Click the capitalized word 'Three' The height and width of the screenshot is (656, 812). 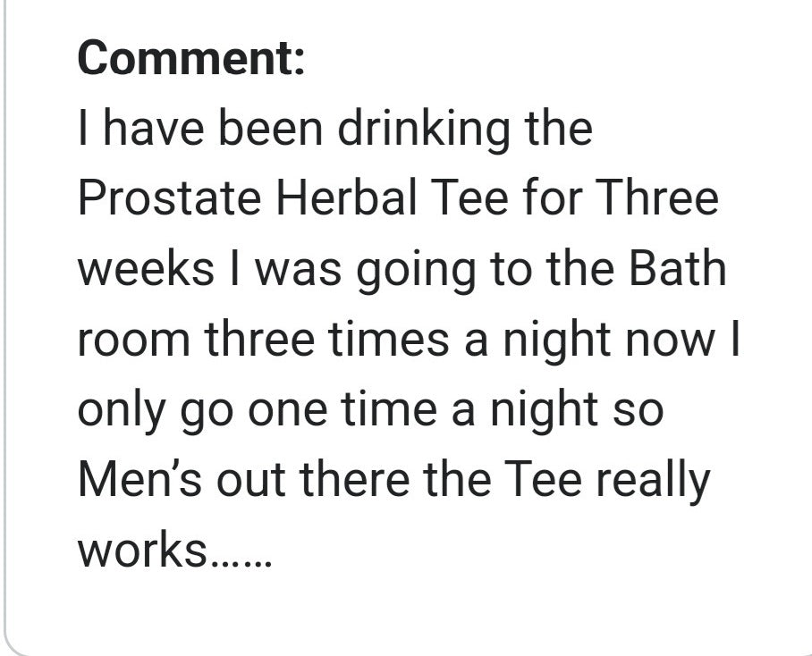click(657, 198)
